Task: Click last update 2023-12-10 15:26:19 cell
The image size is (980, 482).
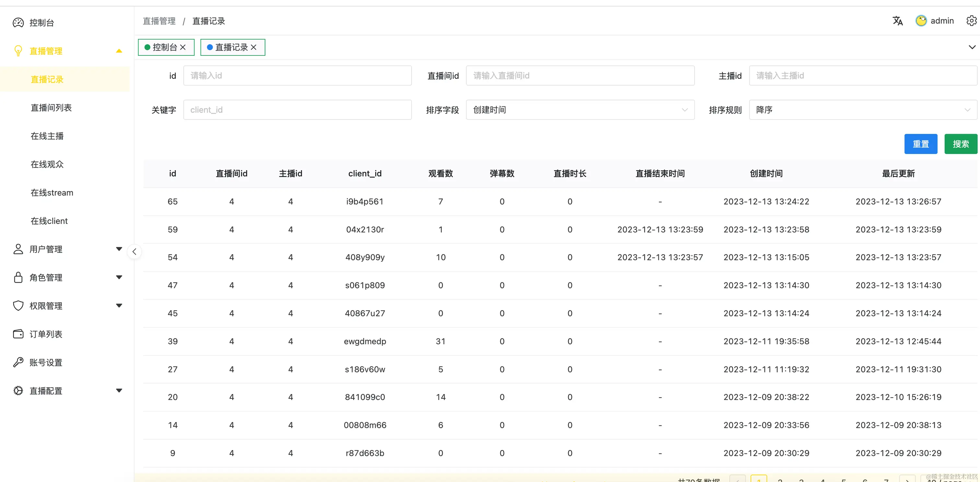Action: click(898, 397)
